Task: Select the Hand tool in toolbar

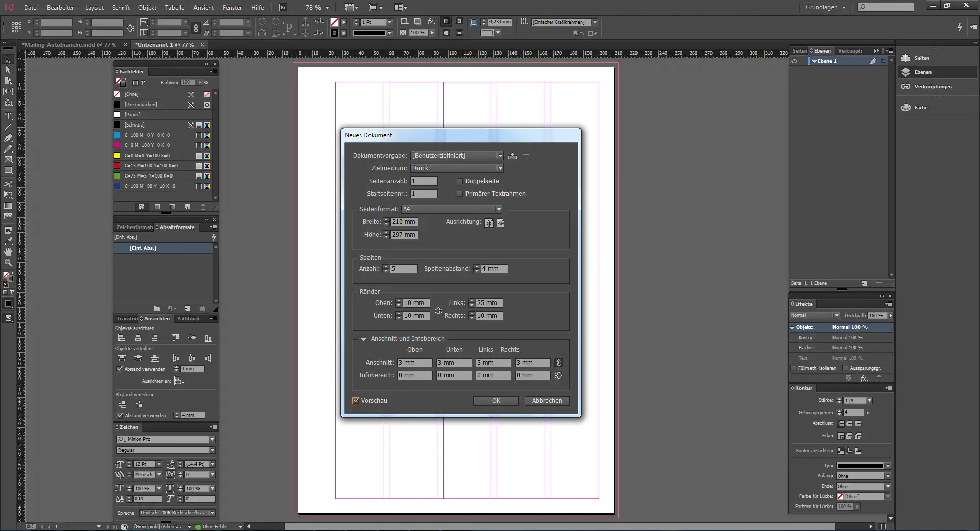Action: pos(8,252)
